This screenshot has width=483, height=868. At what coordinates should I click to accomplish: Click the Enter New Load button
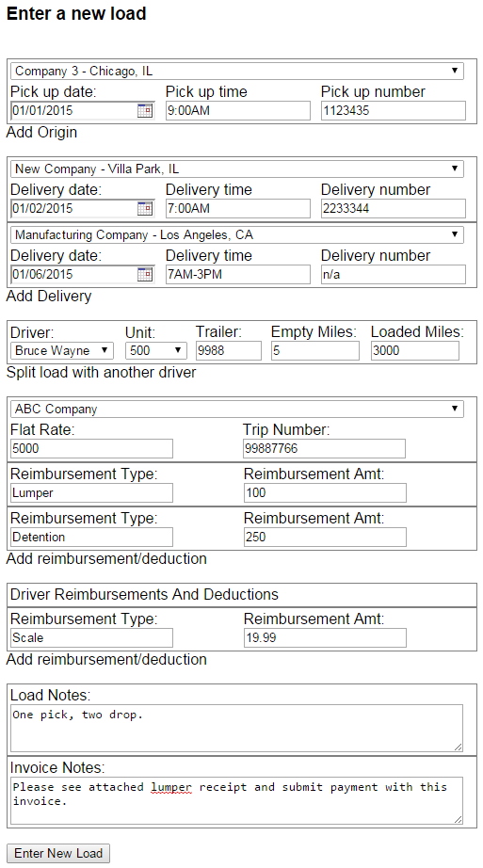tap(58, 853)
